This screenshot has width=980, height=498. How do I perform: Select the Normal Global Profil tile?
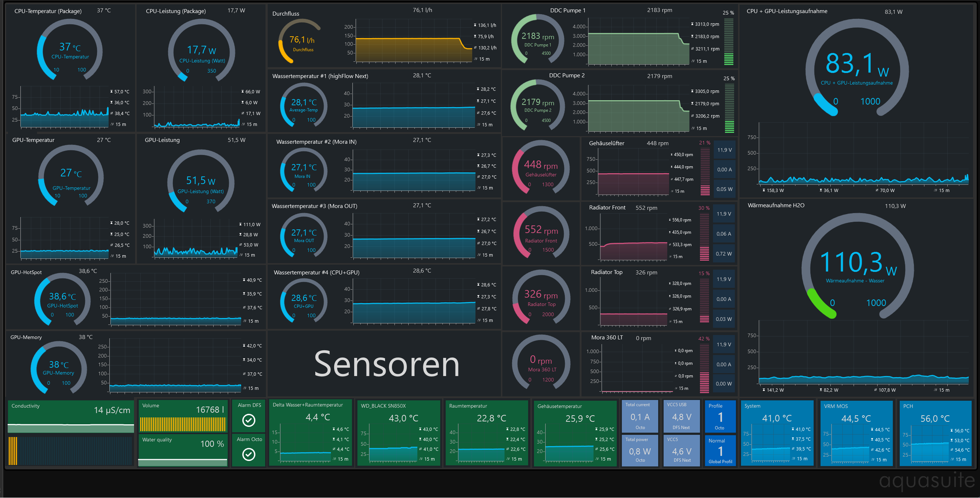click(x=720, y=451)
